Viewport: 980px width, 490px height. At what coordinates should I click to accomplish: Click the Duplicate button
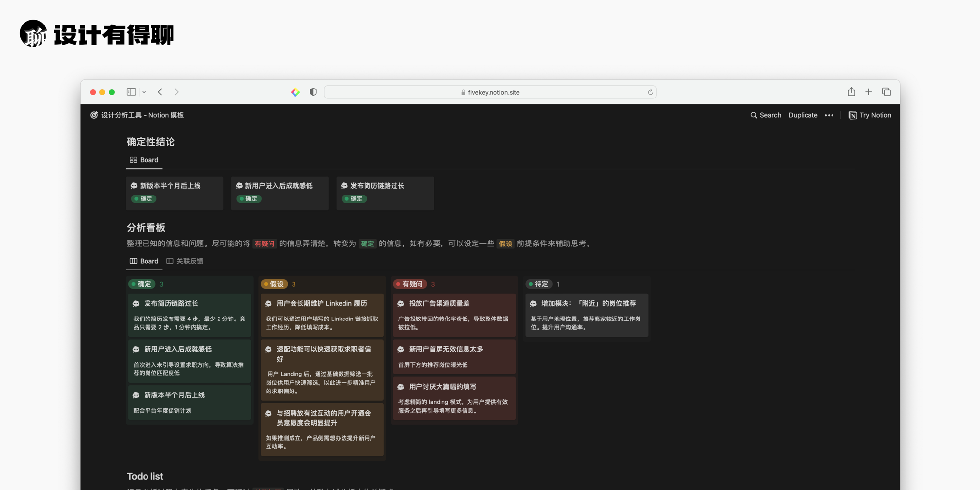[803, 115]
